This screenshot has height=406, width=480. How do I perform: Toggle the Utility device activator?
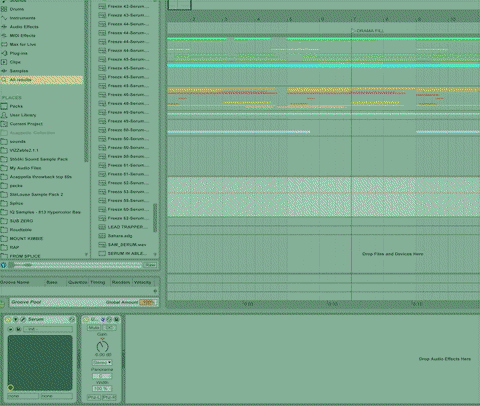[x=86, y=319]
